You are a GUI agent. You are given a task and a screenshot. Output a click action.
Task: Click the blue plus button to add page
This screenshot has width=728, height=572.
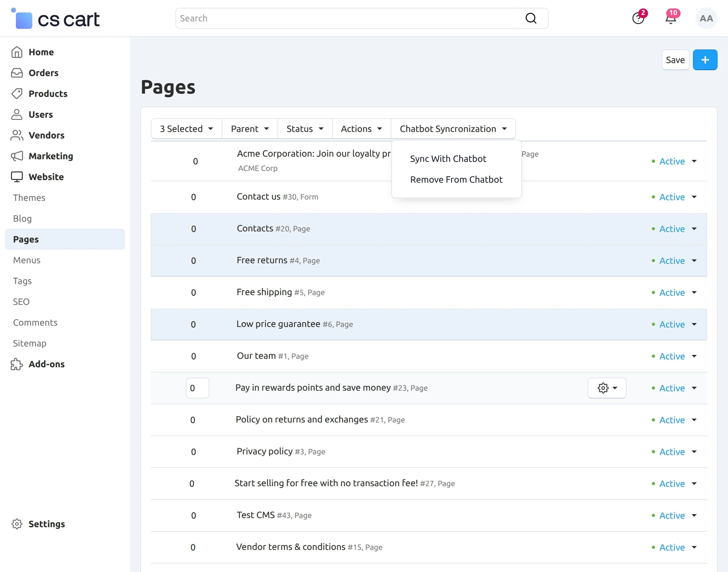pyautogui.click(x=705, y=59)
